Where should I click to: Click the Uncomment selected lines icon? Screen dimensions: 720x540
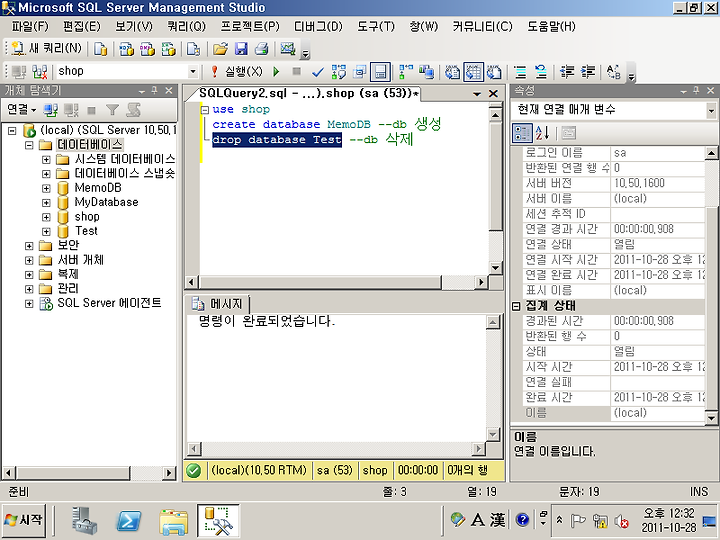[x=541, y=72]
